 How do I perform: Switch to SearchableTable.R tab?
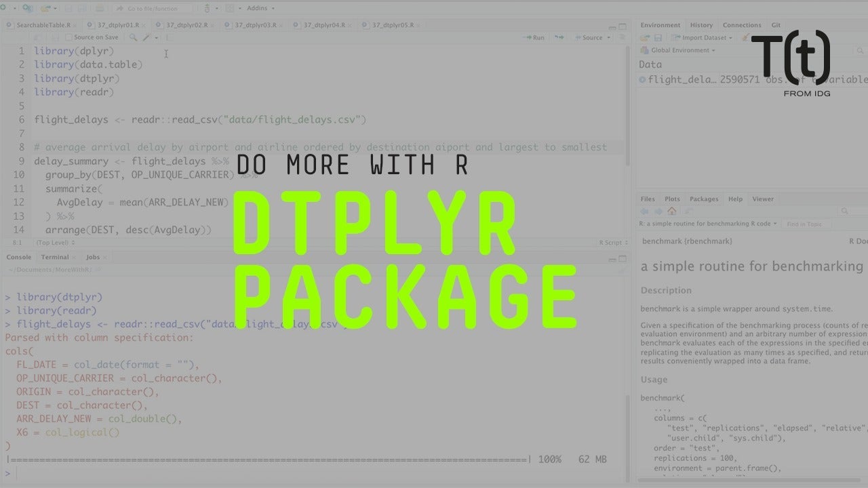pyautogui.click(x=42, y=25)
